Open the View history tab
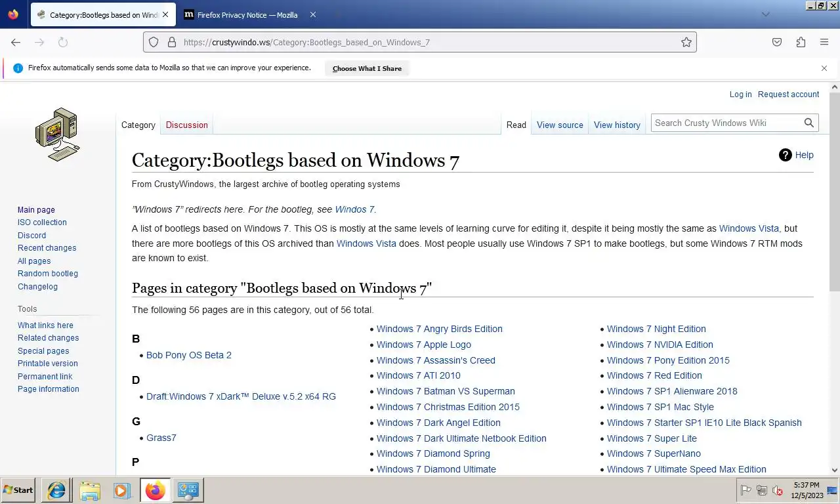Screen dimensions: 840x504 (617, 125)
